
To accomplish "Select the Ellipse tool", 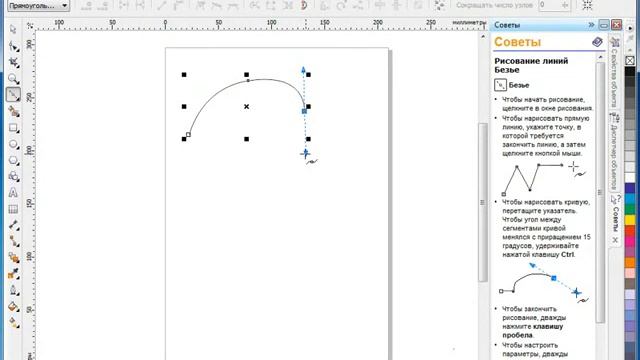I will 13,144.
